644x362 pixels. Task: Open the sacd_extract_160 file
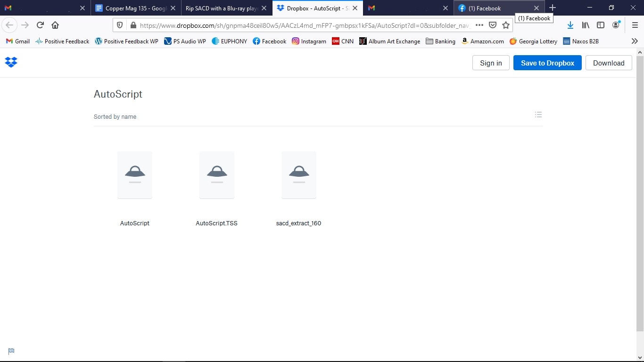tap(298, 175)
